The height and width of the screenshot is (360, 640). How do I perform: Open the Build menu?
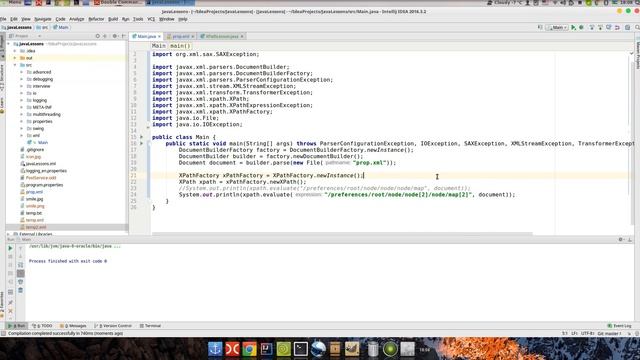(113, 19)
